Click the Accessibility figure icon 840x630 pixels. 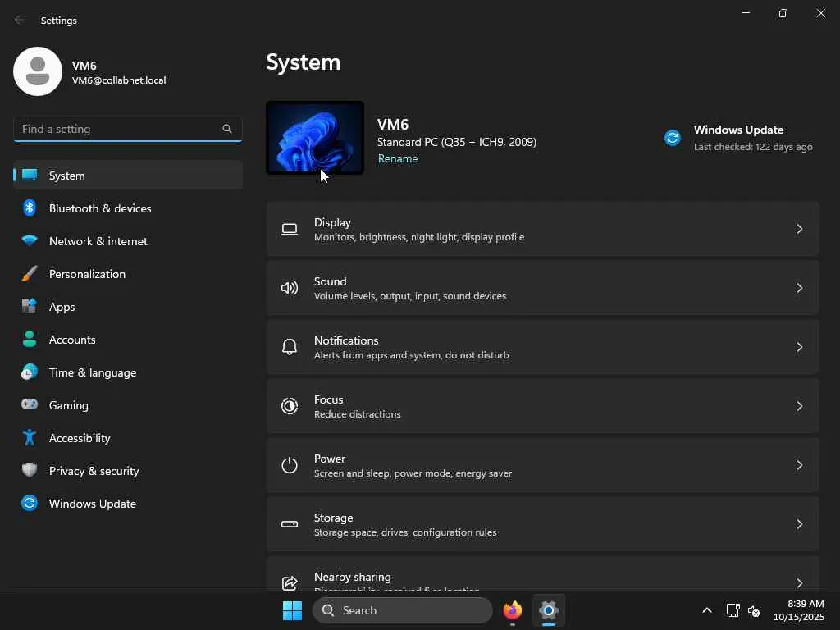coord(30,438)
